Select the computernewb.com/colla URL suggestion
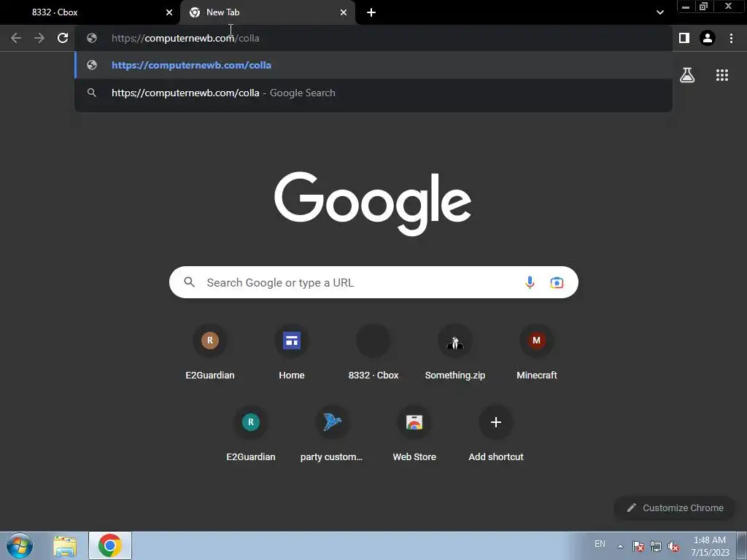The image size is (747, 560). (373, 65)
